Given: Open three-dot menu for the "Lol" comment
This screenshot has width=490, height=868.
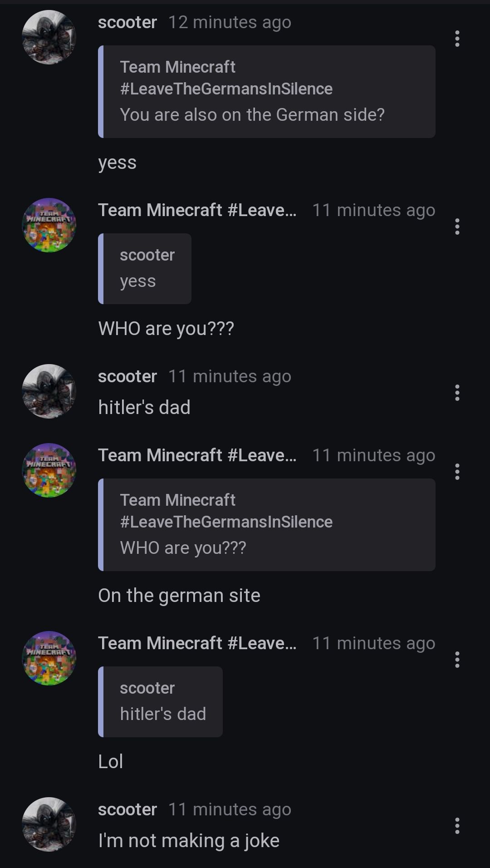Looking at the screenshot, I should pyautogui.click(x=457, y=660).
